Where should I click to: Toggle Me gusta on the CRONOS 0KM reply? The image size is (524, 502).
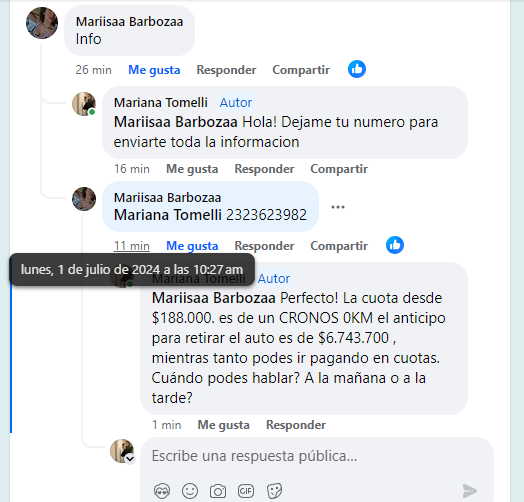(x=224, y=425)
